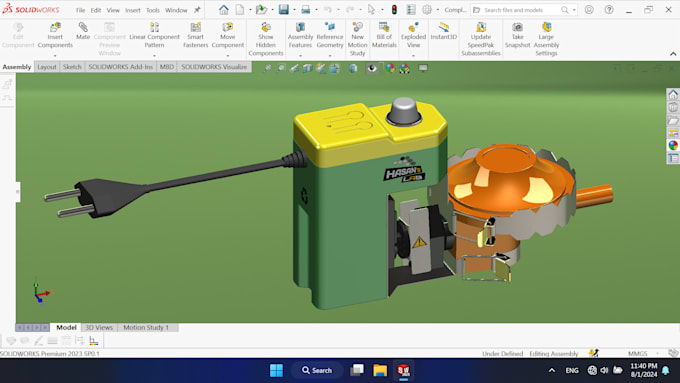
Task: Click Bill of Materials tool
Action: pos(384,36)
